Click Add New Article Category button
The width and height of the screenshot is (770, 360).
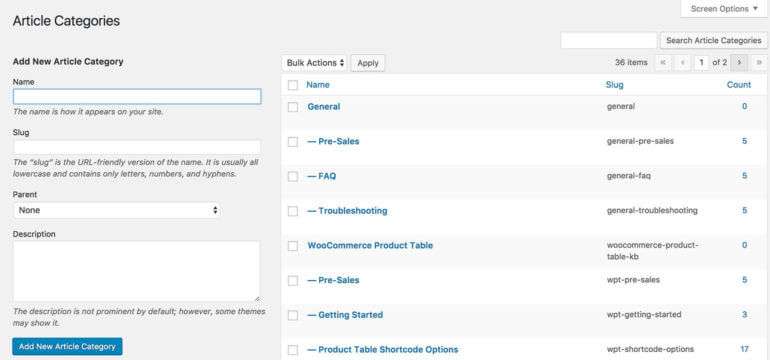coord(67,346)
